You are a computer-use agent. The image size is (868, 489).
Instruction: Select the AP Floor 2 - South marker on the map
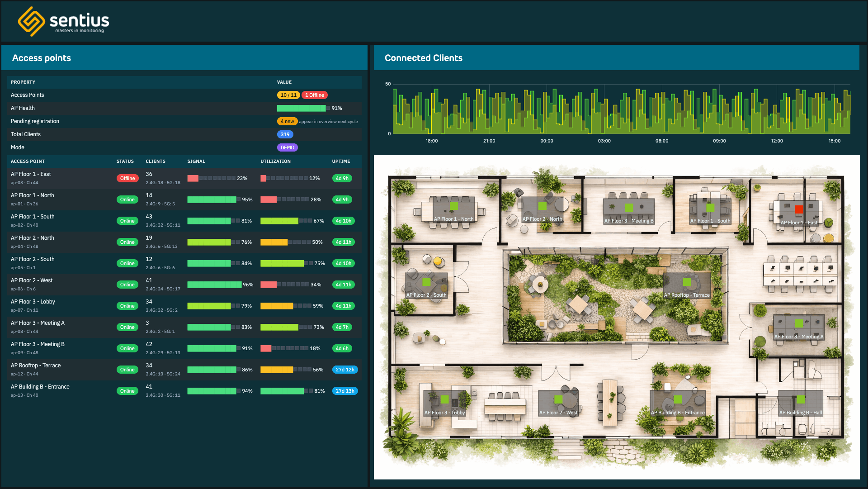tap(426, 281)
